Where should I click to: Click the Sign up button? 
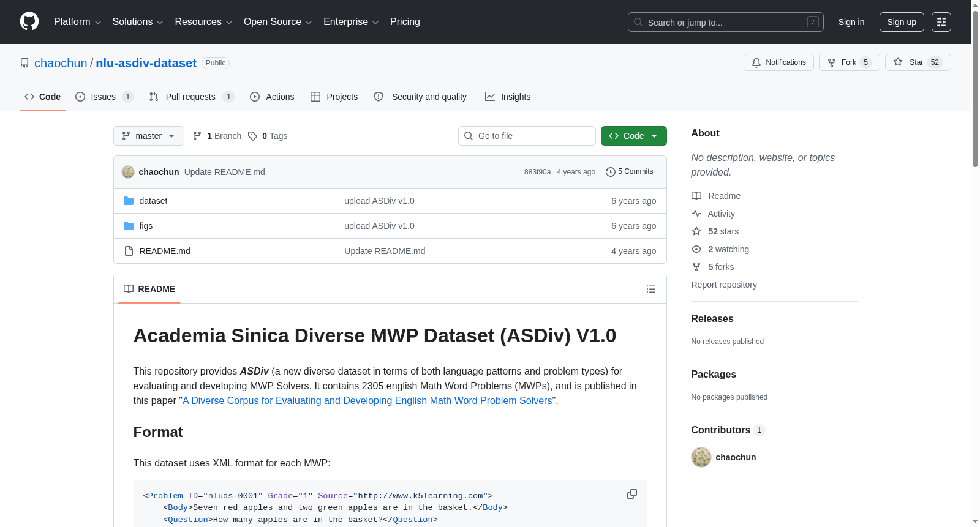tap(902, 22)
